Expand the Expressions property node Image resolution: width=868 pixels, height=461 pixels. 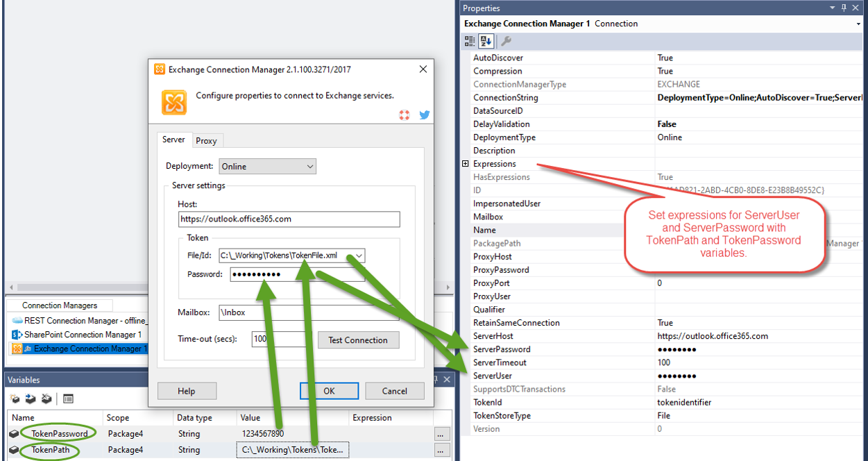[466, 164]
